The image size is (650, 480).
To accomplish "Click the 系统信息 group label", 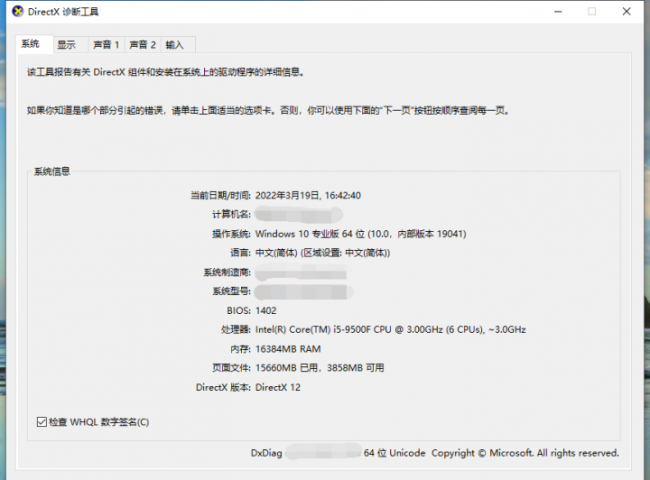I will pyautogui.click(x=52, y=172).
